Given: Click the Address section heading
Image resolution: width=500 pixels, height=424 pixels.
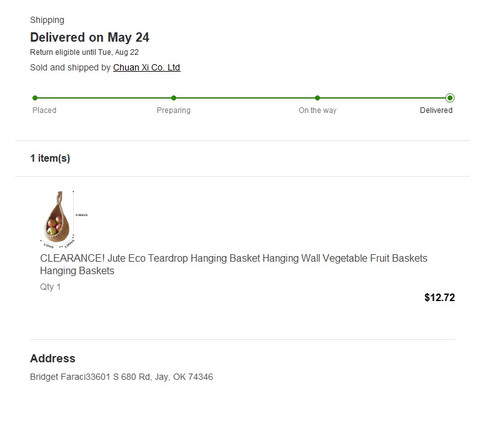Looking at the screenshot, I should point(53,358).
